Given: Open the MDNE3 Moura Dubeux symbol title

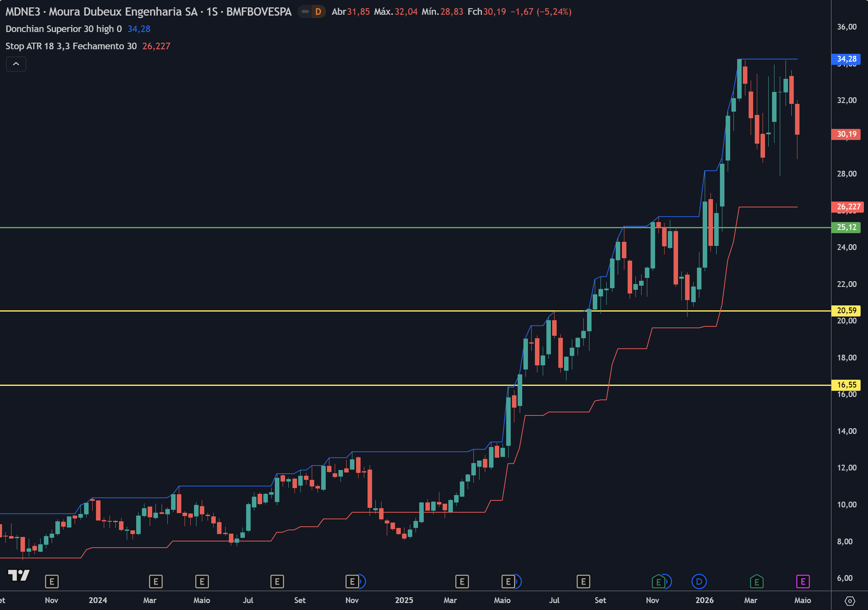Looking at the screenshot, I should point(148,11).
